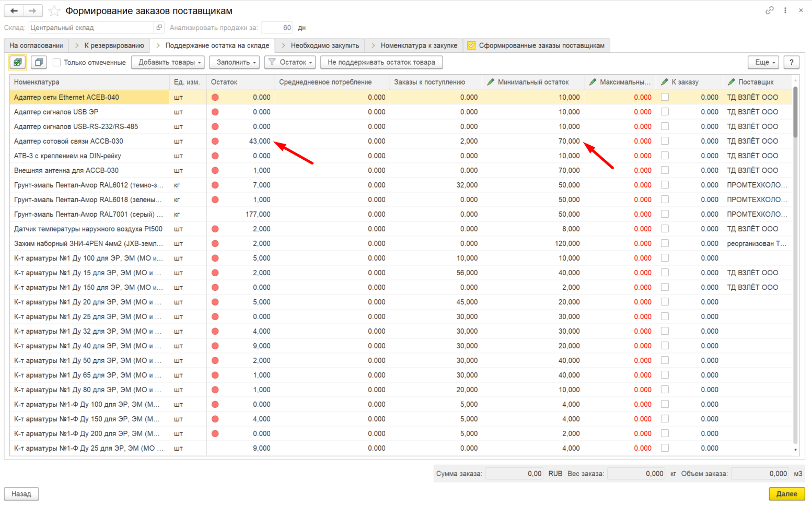Open the Еще dropdown menu
The image size is (812, 506).
click(763, 62)
